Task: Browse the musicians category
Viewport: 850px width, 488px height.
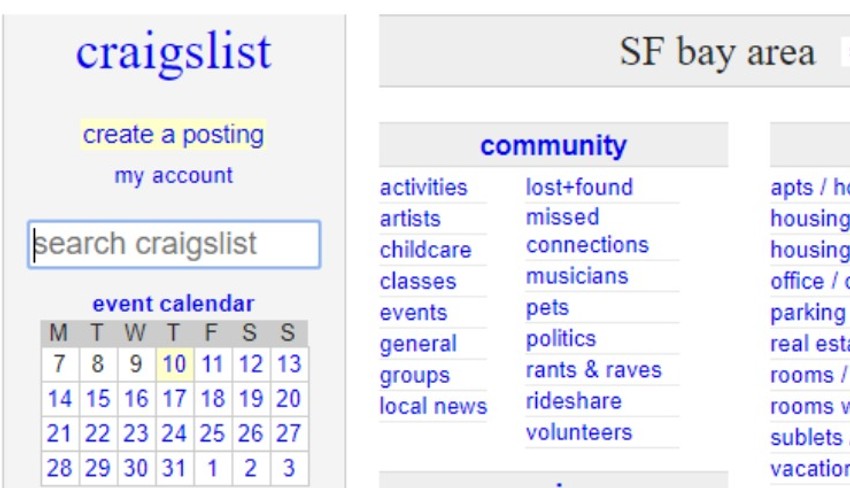Action: click(x=577, y=276)
